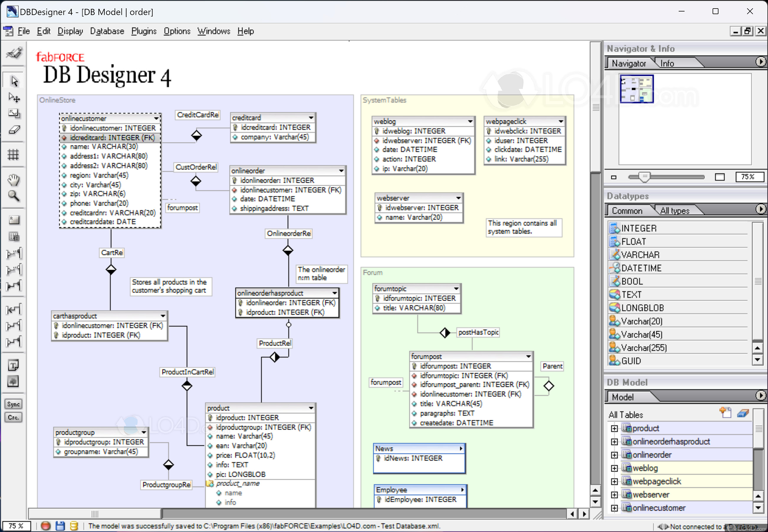Screen dimensions: 768x532
Task: Expand the News table arrow
Action: click(x=461, y=449)
